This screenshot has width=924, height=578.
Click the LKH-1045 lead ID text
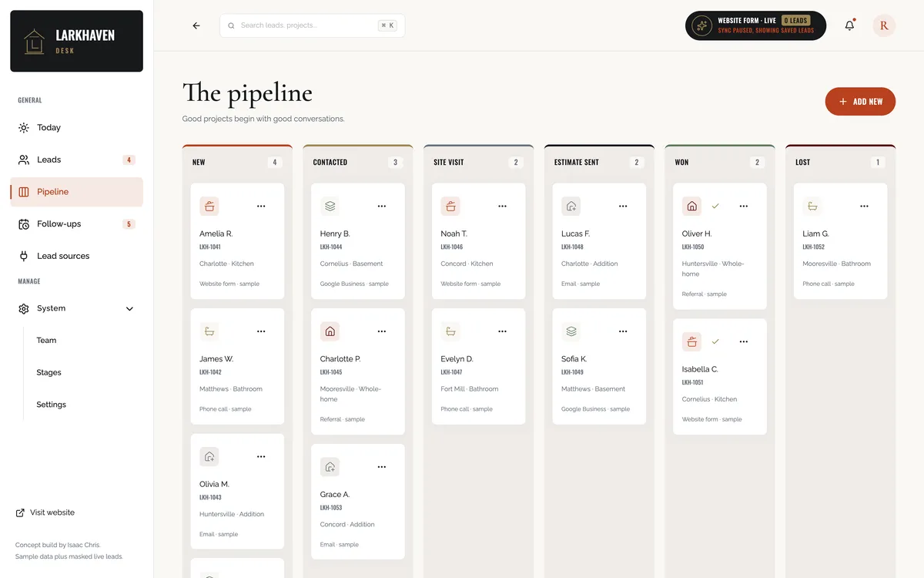[x=331, y=372]
